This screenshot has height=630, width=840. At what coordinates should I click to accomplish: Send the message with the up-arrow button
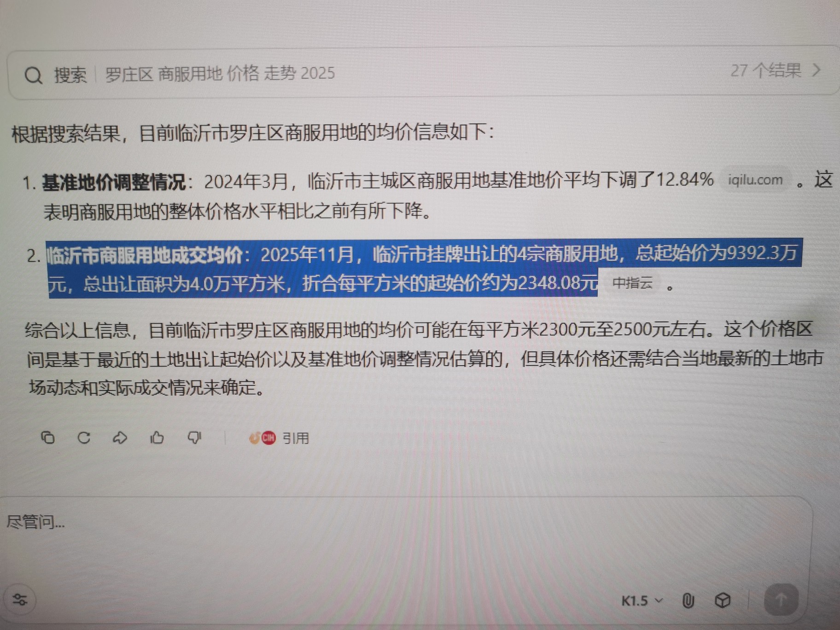click(x=781, y=600)
